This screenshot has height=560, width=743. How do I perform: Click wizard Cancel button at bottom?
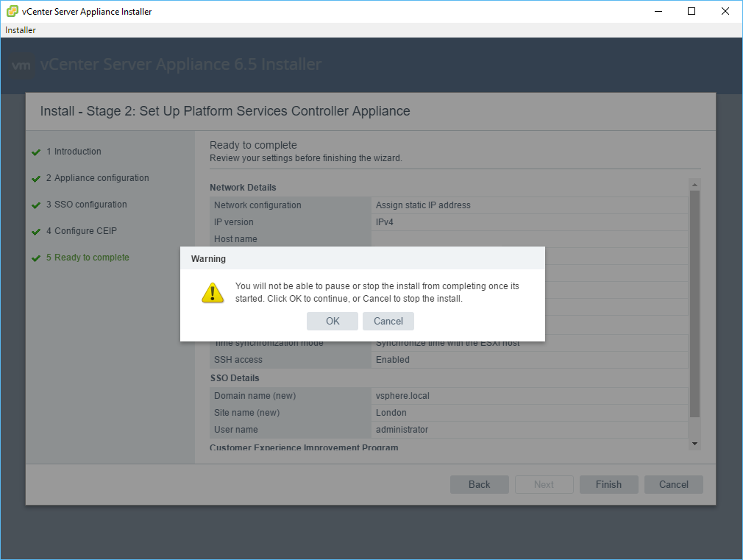673,484
